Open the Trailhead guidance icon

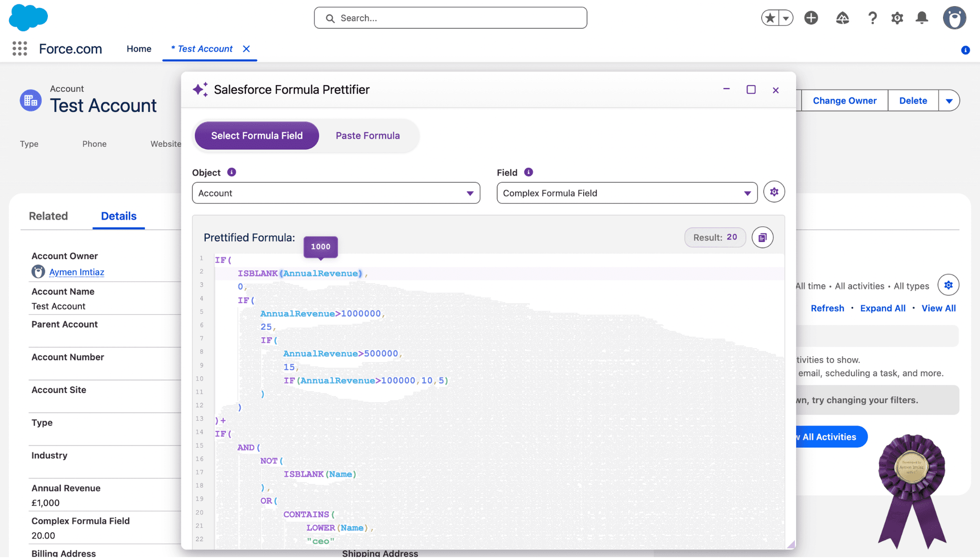tap(842, 18)
